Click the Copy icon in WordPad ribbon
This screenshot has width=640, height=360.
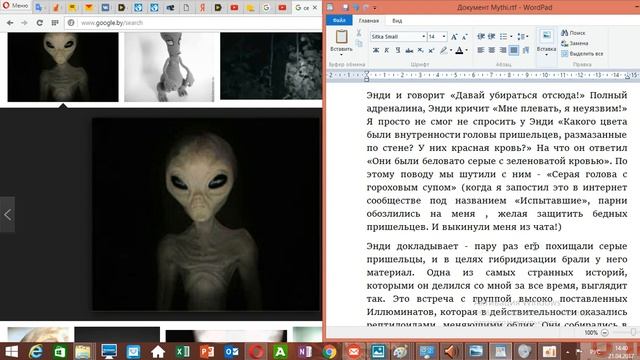tap(359, 43)
